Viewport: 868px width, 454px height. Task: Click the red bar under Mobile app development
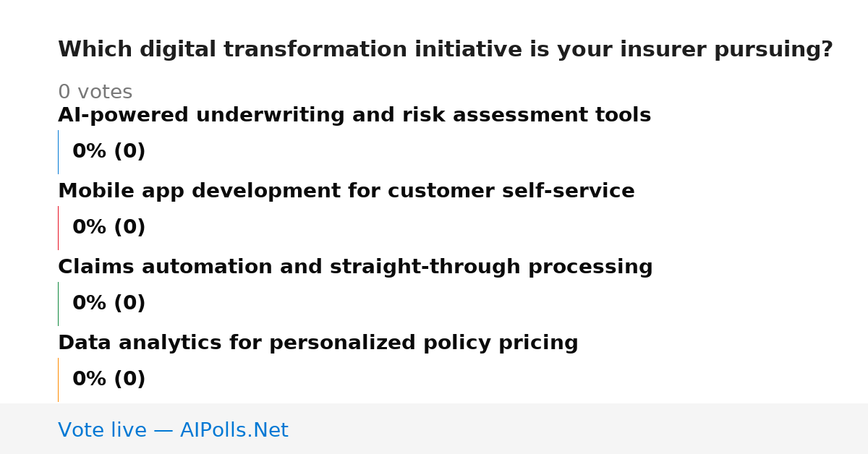pos(58,228)
